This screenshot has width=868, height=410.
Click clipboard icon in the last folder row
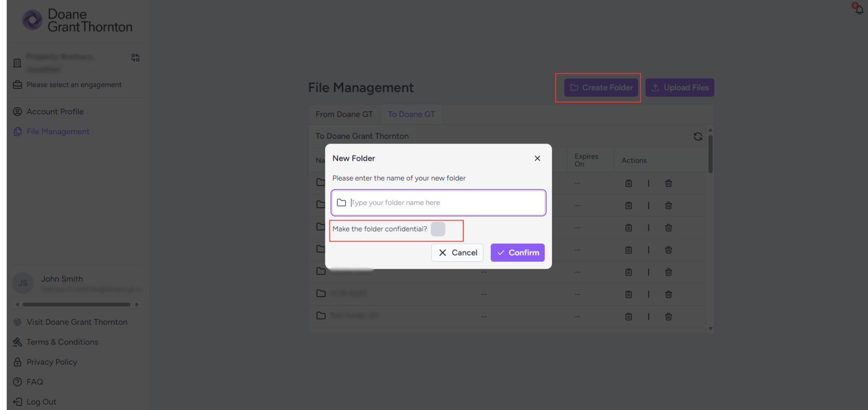coord(629,317)
